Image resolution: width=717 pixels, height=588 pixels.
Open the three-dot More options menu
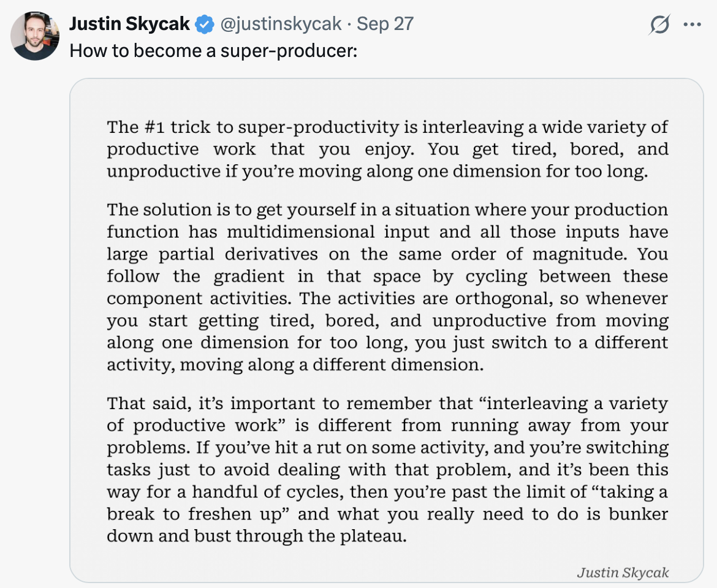pos(692,24)
